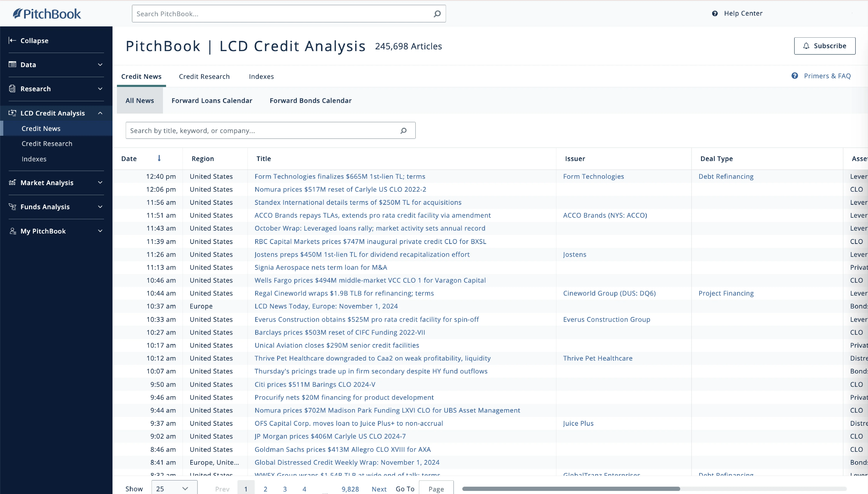Switch to the Indexes tab
Screen dimensions: 868x494
click(261, 76)
